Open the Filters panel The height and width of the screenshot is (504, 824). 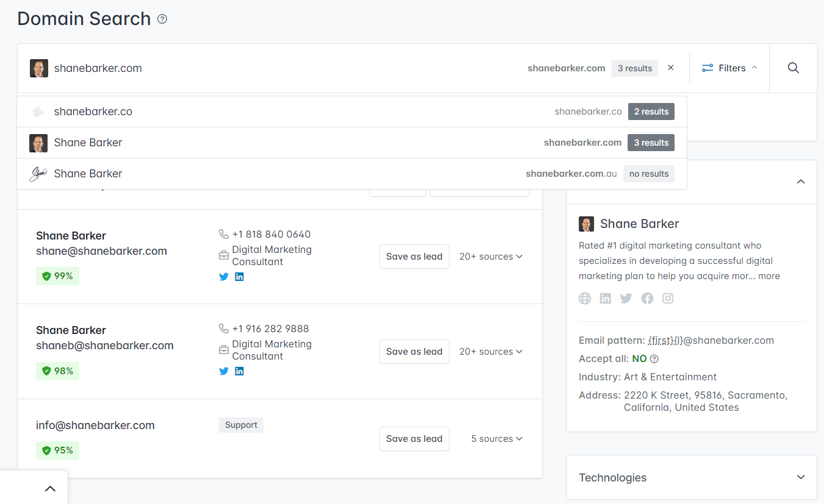(x=729, y=68)
